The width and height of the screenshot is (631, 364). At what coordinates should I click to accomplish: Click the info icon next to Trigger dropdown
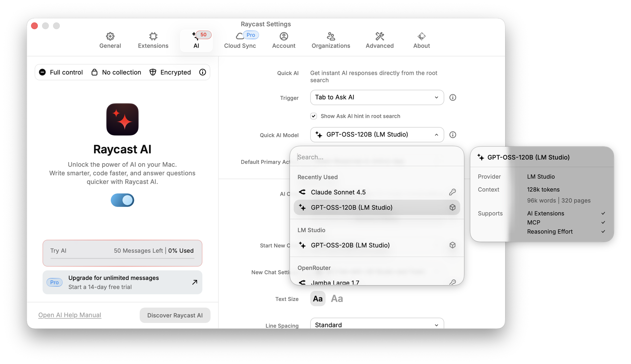(x=453, y=97)
